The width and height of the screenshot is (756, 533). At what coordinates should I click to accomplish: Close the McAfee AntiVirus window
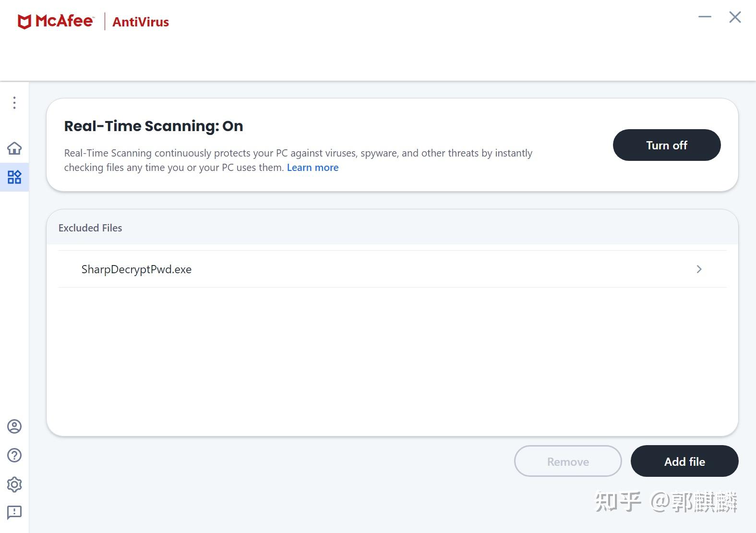tap(735, 17)
